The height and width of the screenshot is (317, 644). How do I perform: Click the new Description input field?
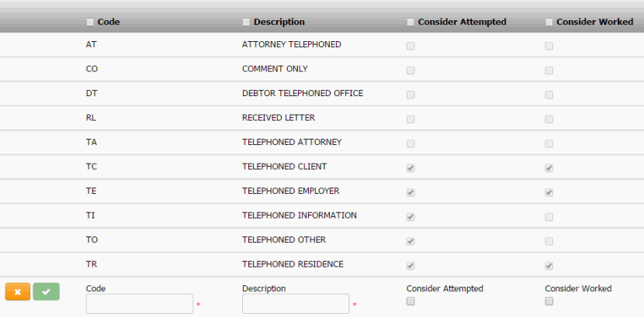[296, 304]
